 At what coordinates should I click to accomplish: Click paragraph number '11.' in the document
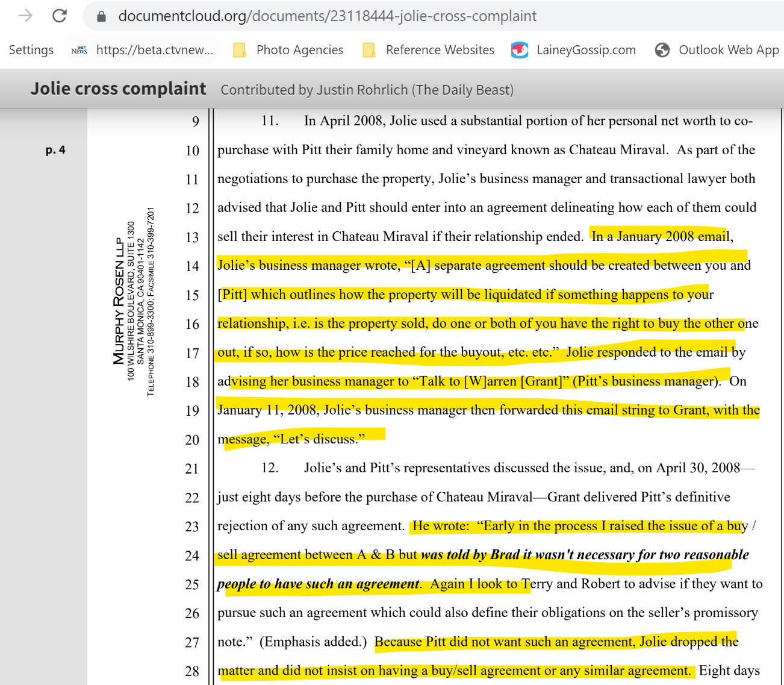pyautogui.click(x=270, y=121)
